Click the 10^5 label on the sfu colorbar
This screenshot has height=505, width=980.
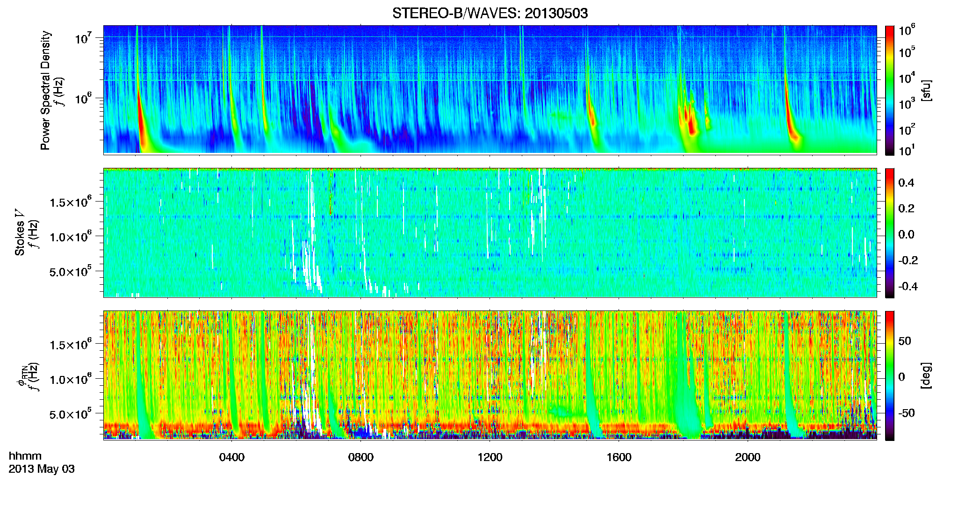(907, 52)
